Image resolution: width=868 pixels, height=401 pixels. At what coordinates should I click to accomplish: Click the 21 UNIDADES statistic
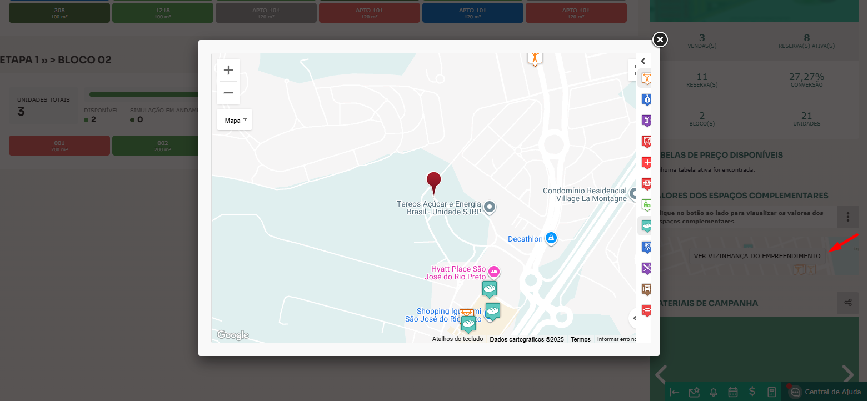[806, 118]
